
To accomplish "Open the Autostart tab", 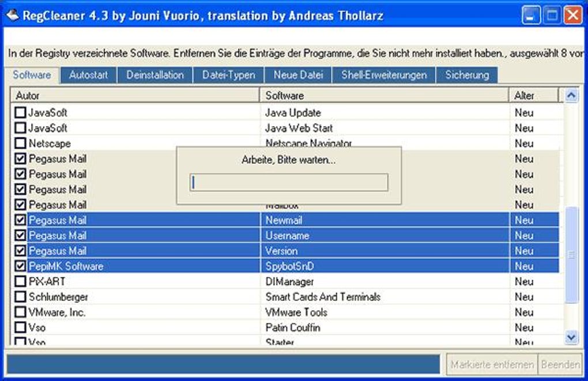I will (89, 75).
